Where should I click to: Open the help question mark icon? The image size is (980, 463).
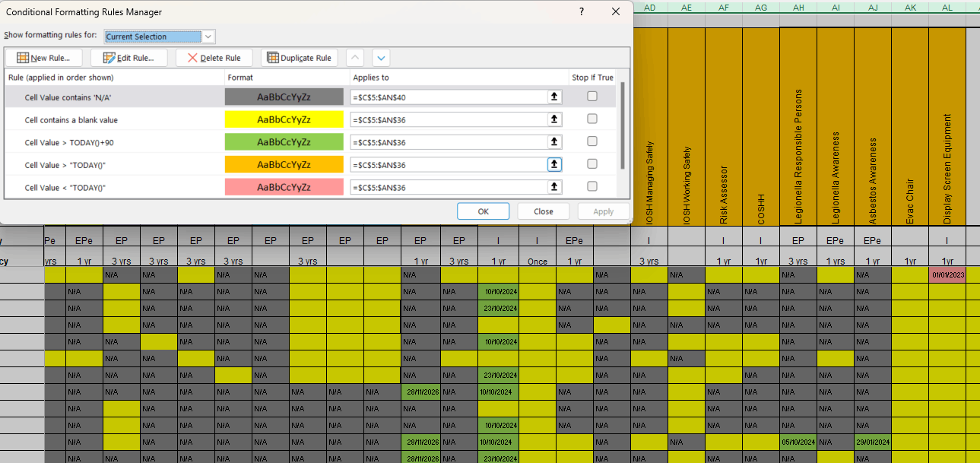tap(582, 12)
